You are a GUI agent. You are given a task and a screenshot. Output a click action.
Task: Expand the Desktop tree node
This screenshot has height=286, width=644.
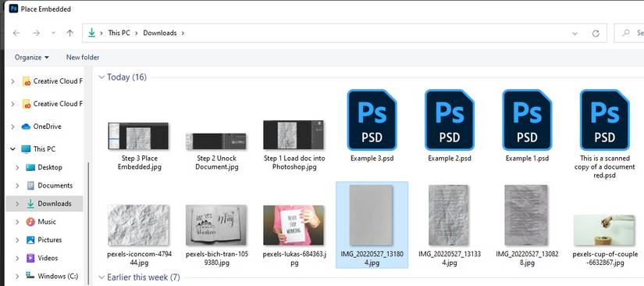17,167
